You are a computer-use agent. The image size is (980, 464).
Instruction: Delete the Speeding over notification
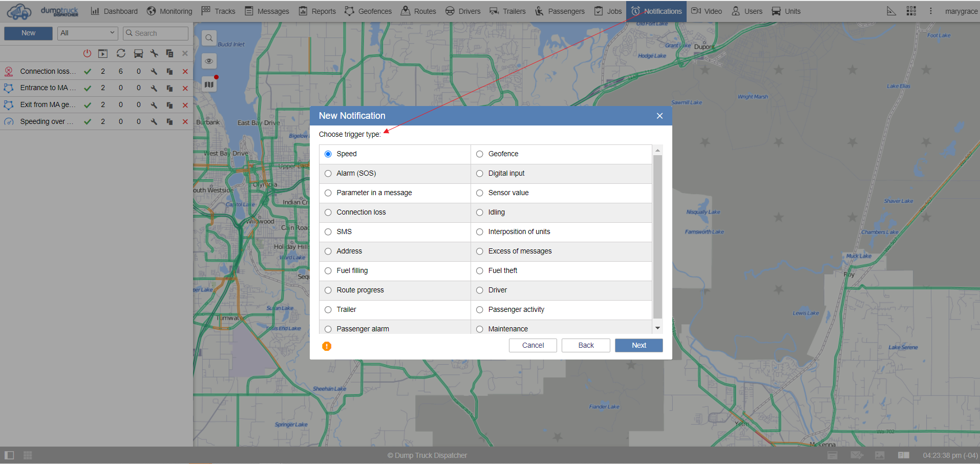coord(185,122)
